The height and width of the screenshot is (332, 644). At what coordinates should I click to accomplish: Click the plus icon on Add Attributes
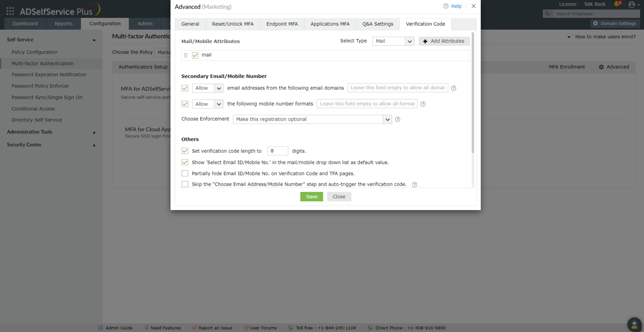(x=425, y=41)
